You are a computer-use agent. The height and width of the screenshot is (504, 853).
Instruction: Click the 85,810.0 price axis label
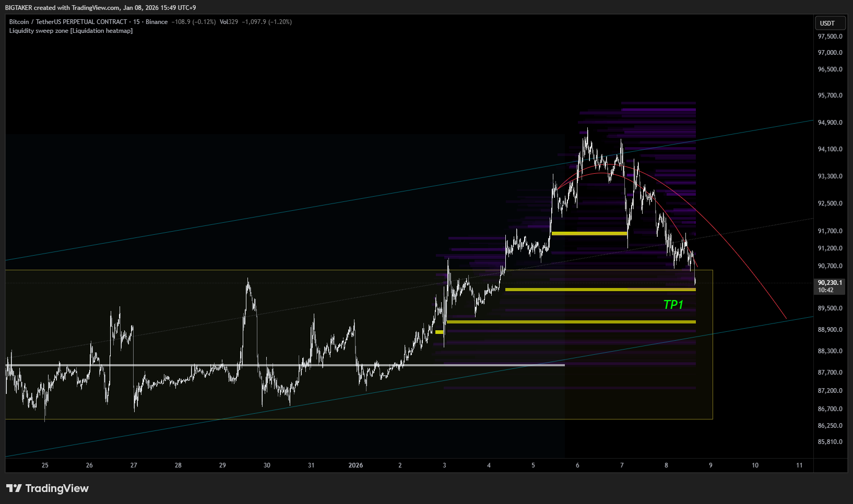830,442
